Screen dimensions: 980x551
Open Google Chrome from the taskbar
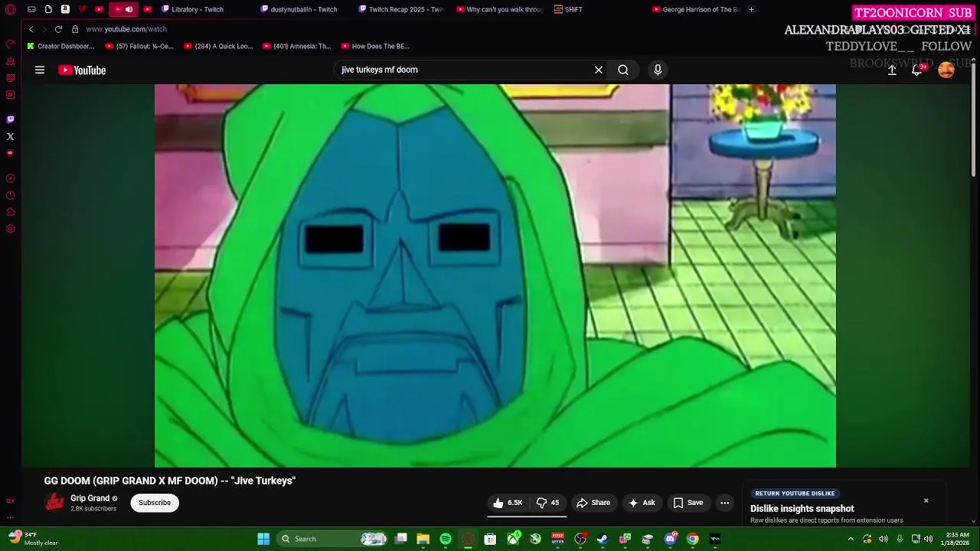693,539
